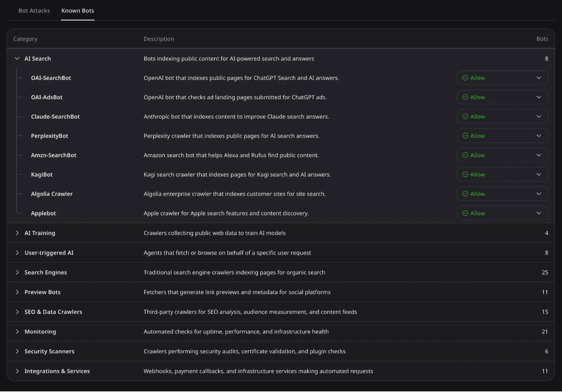562x392 pixels.
Task: Open the Allow dropdown for Algolia Crawler
Action: click(x=502, y=194)
